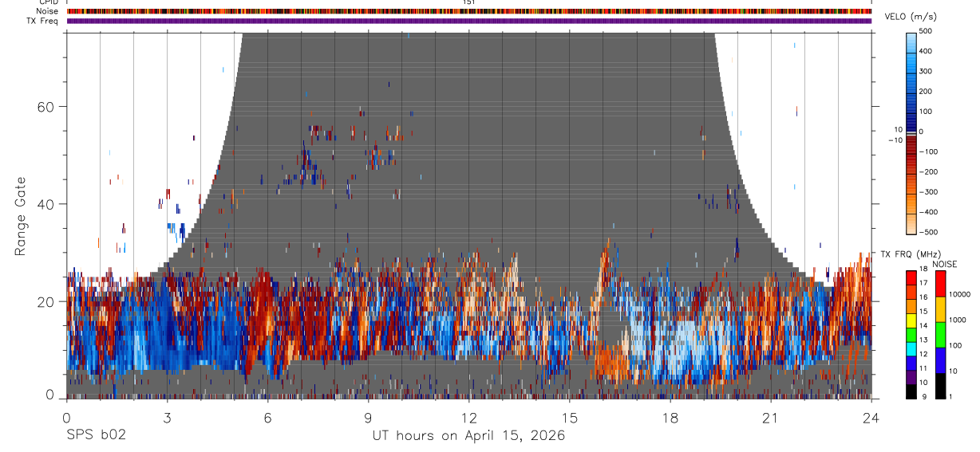Viewport: 980px width, 452px height.
Task: Click the 6 hour tick on the UT axis
Action: 267,417
